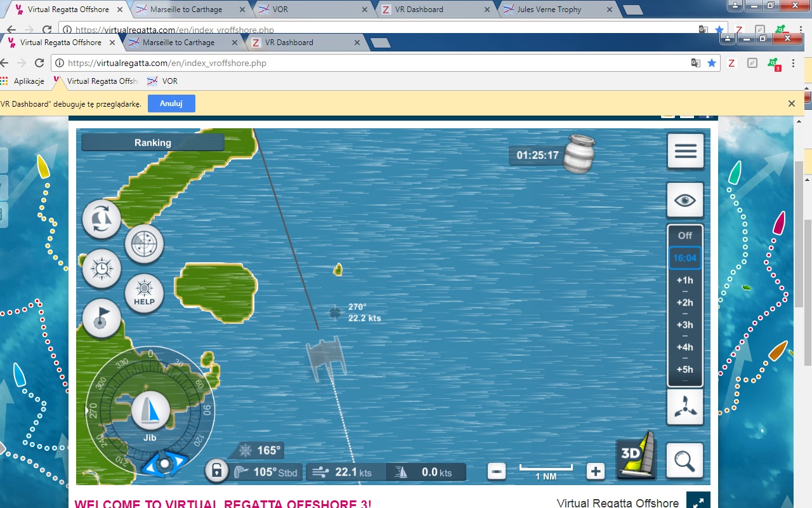Click the wind marker showing 270° 22.2 kts

pos(335,312)
